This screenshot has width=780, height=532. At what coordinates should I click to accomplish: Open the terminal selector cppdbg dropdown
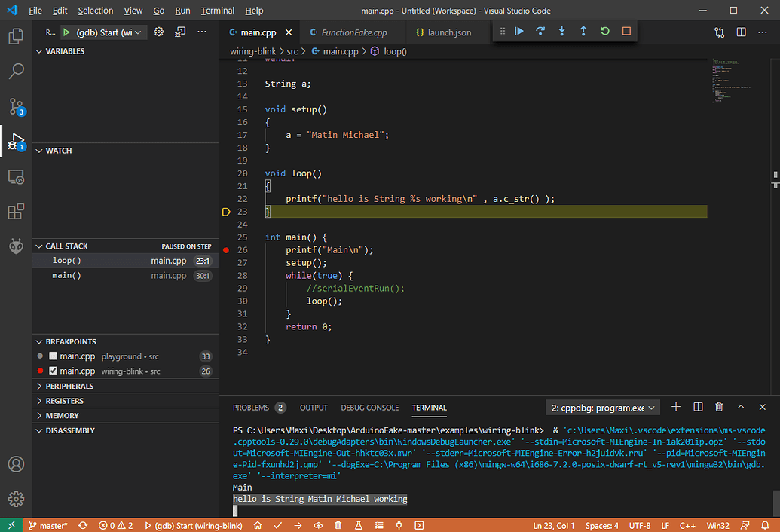[x=603, y=408]
